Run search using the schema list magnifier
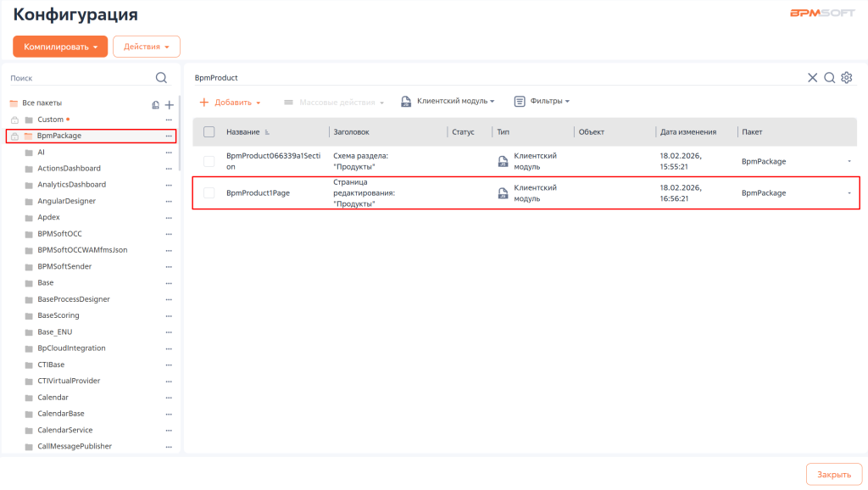868x490 pixels. click(x=829, y=78)
